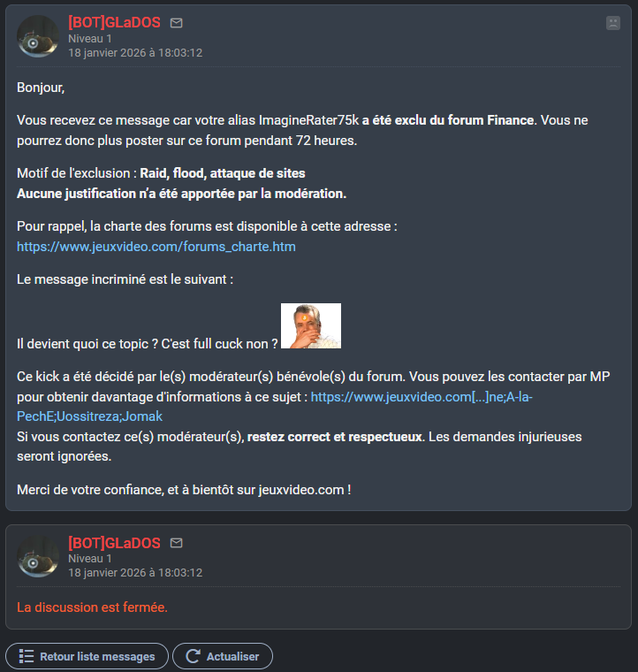Click the [BOT]GLaDOS username in the second message

click(x=114, y=543)
